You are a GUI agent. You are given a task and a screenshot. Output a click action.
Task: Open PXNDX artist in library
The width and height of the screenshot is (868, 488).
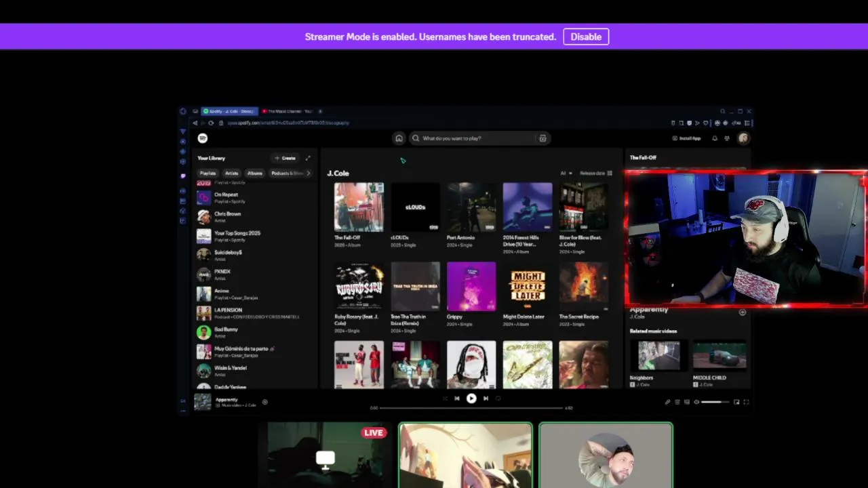254,274
